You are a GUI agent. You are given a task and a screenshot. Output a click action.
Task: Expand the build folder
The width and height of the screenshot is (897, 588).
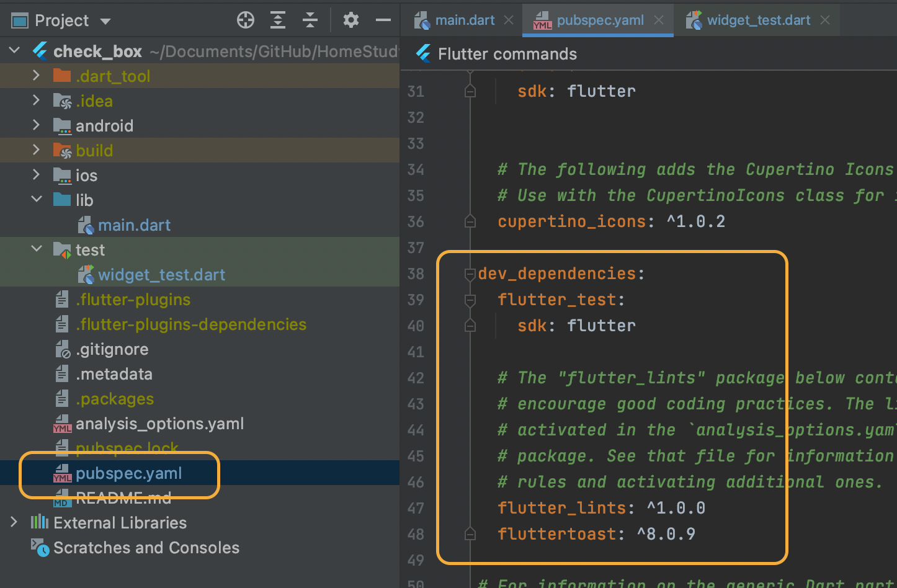click(36, 150)
